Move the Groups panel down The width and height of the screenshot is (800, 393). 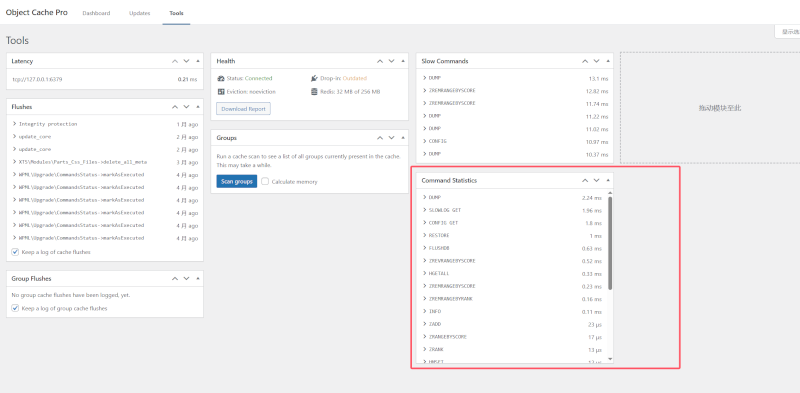coord(391,138)
